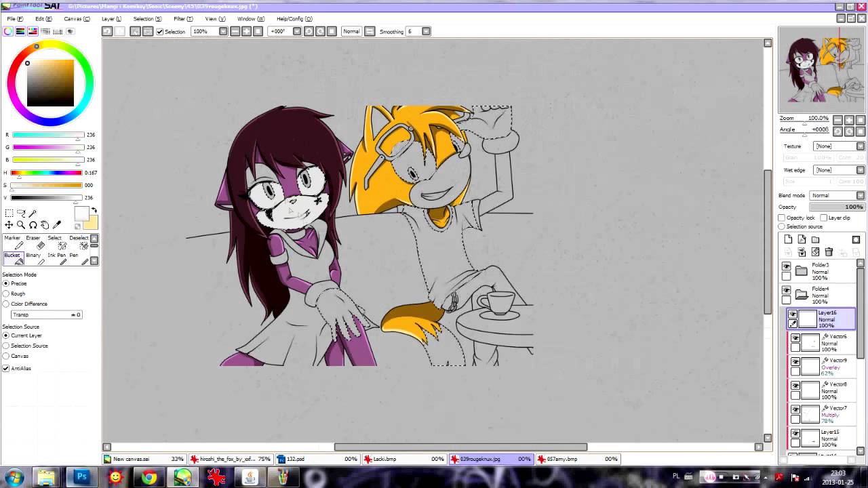The image size is (868, 488).
Task: Select the zoom magnifier tool
Action: [21, 224]
